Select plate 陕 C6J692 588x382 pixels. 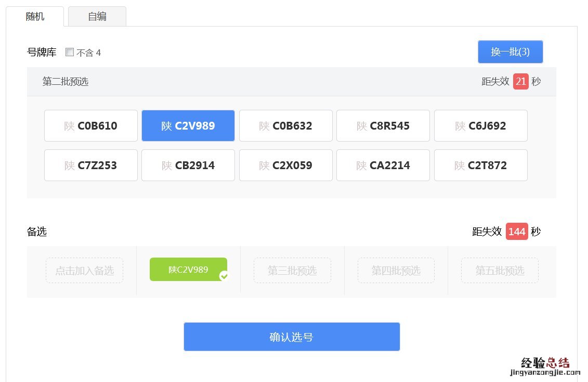(x=480, y=126)
